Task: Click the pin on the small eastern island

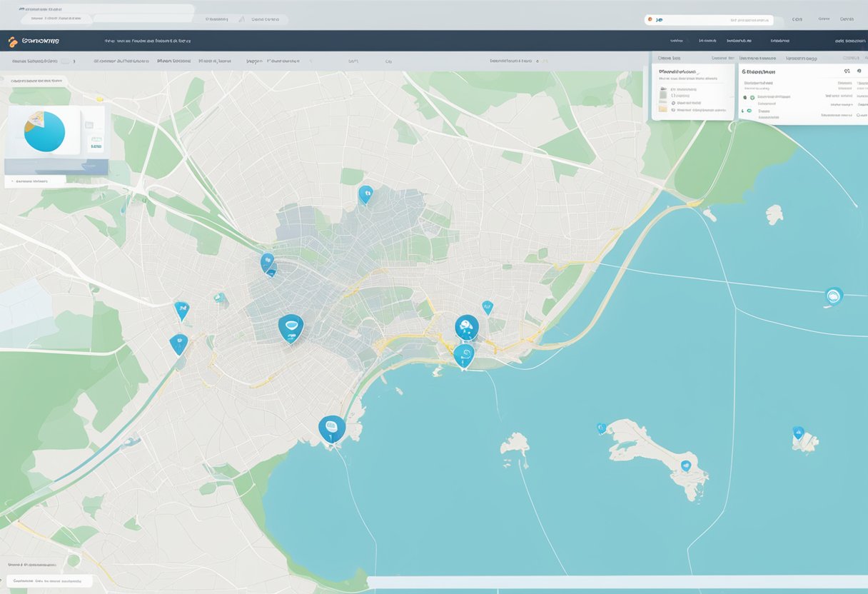Action: coord(798,433)
